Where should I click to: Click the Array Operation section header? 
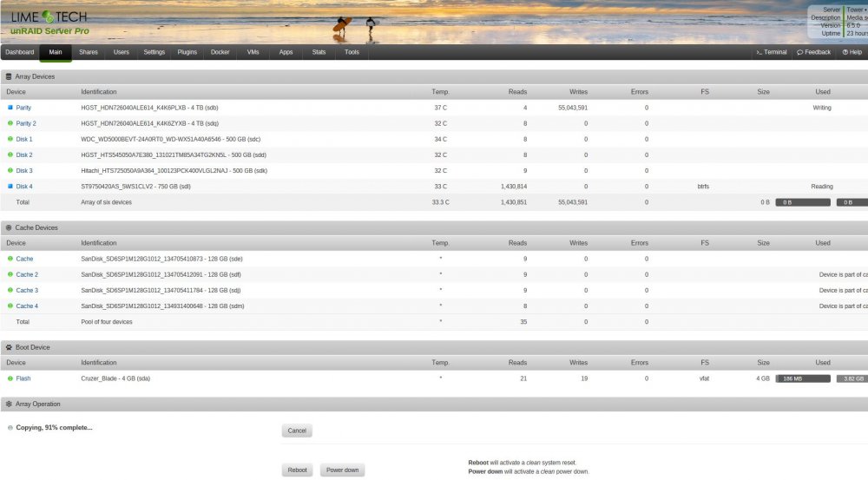pyautogui.click(x=434, y=404)
